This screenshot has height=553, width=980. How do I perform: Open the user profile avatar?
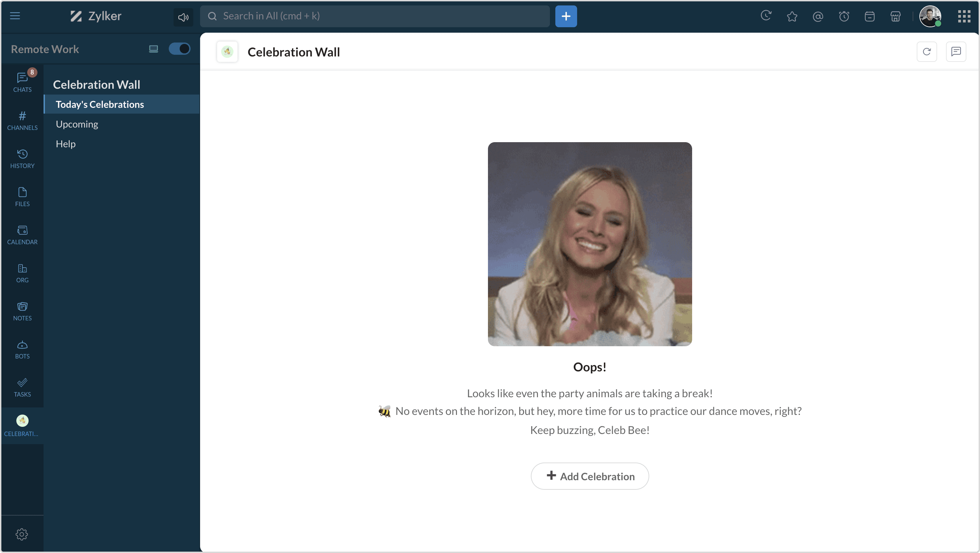click(x=930, y=16)
